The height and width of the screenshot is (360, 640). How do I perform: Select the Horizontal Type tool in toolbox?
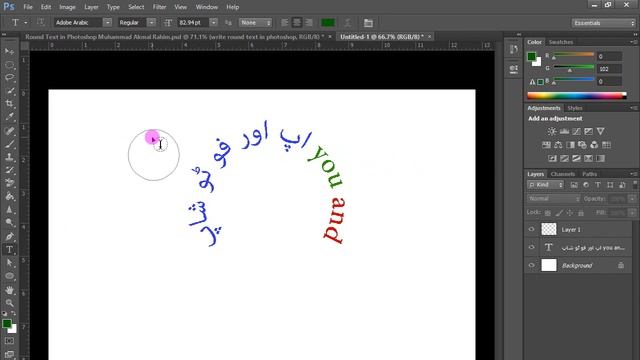tap(9, 249)
